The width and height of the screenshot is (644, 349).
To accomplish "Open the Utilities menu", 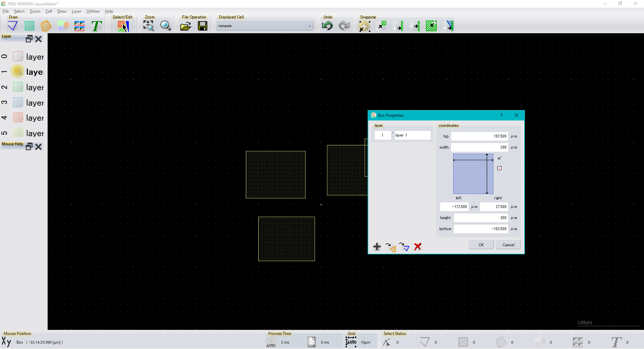I will (93, 11).
